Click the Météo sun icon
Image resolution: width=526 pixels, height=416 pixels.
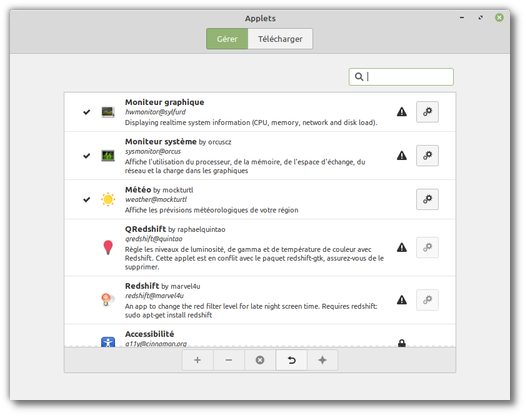[x=108, y=199]
